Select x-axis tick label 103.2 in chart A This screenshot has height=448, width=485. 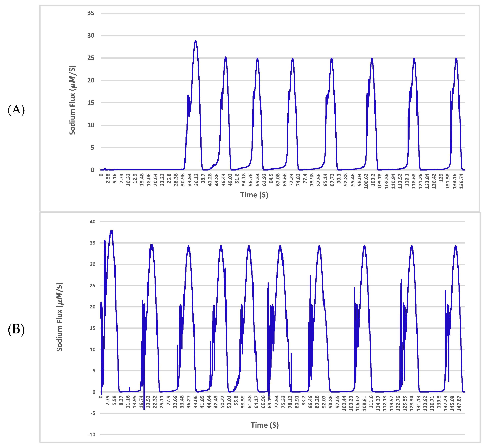pyautogui.click(x=373, y=180)
